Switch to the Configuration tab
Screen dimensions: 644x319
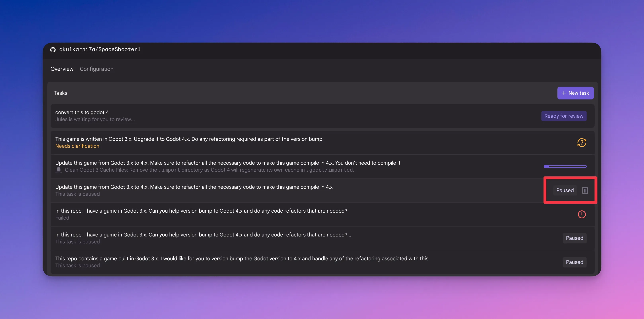(97, 69)
